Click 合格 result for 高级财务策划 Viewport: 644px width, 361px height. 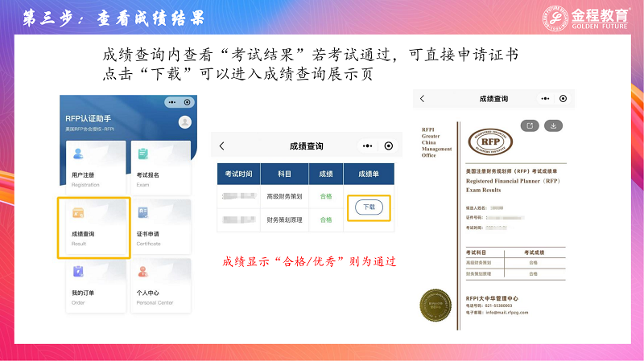click(326, 196)
